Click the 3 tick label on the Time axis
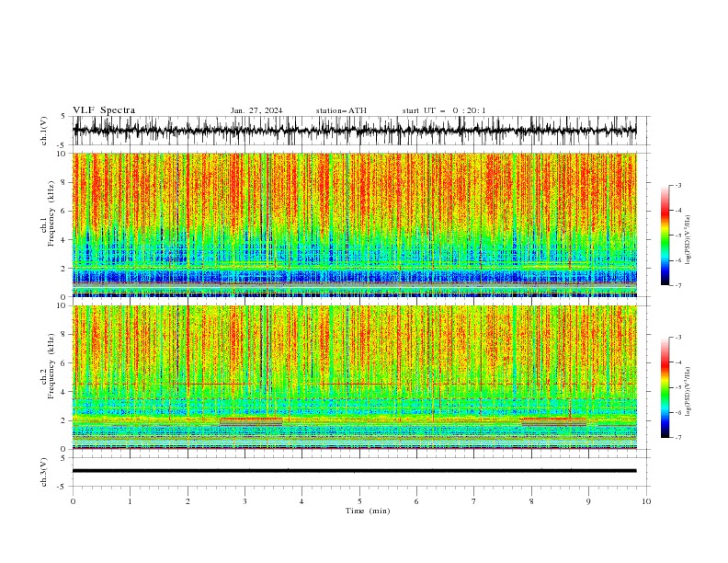 point(245,501)
